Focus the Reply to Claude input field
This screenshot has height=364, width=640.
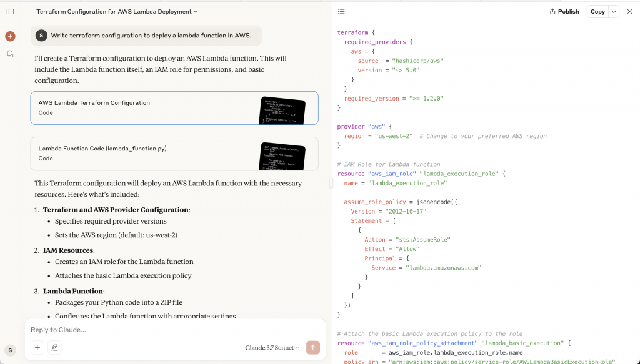pyautogui.click(x=176, y=330)
